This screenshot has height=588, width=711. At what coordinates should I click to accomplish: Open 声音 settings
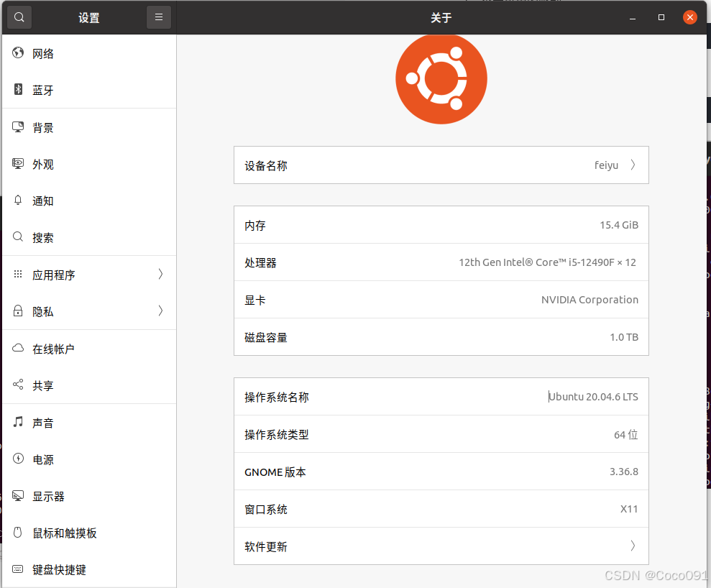89,423
